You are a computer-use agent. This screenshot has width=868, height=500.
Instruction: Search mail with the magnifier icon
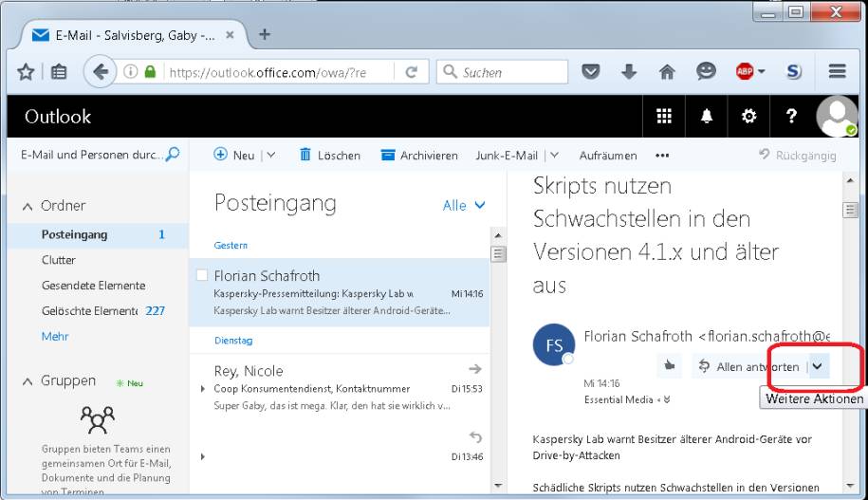click(x=173, y=154)
